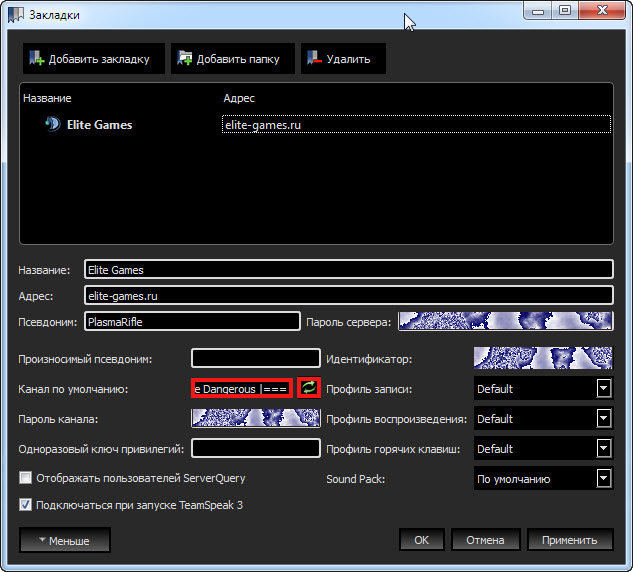
Task: Click the Название column header
Action: (x=46, y=99)
